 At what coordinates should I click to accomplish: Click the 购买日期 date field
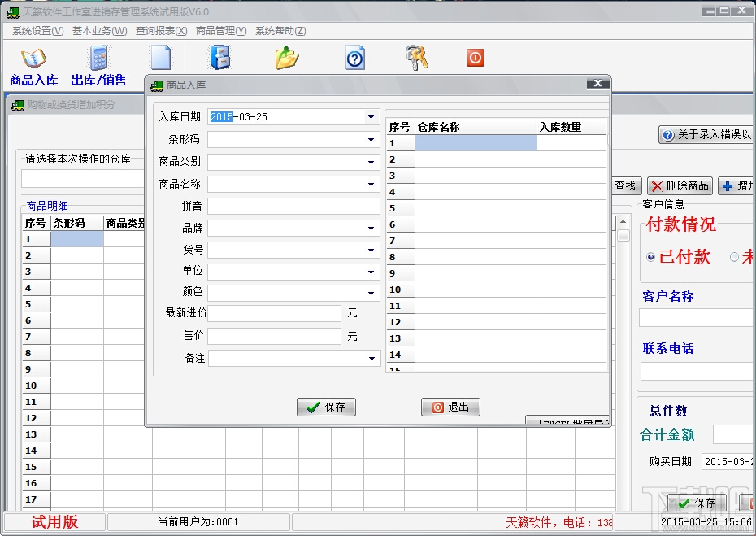pos(728,462)
